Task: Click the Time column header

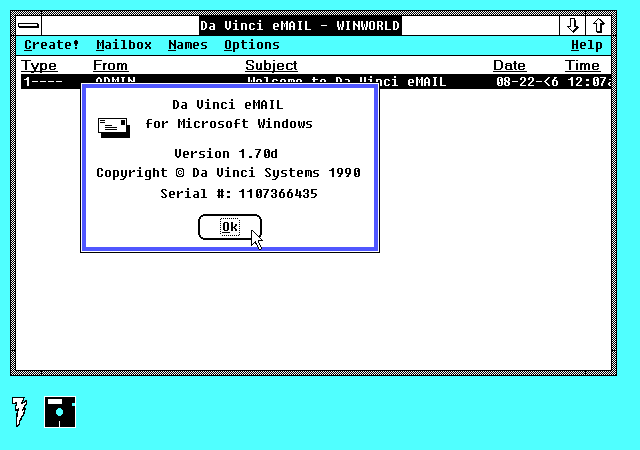Action: (582, 65)
